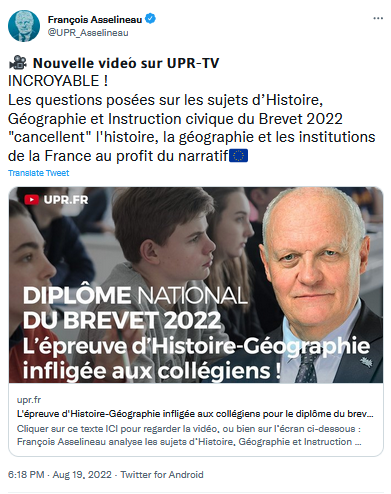This screenshot has width=391, height=494.
Task: Click the upr.fr domain in link card
Action: [29, 400]
